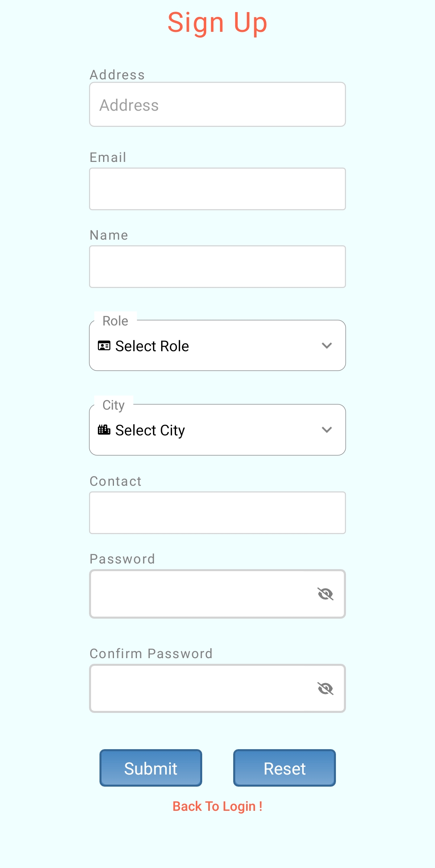
Task: Click the Address field label
Action: point(117,74)
